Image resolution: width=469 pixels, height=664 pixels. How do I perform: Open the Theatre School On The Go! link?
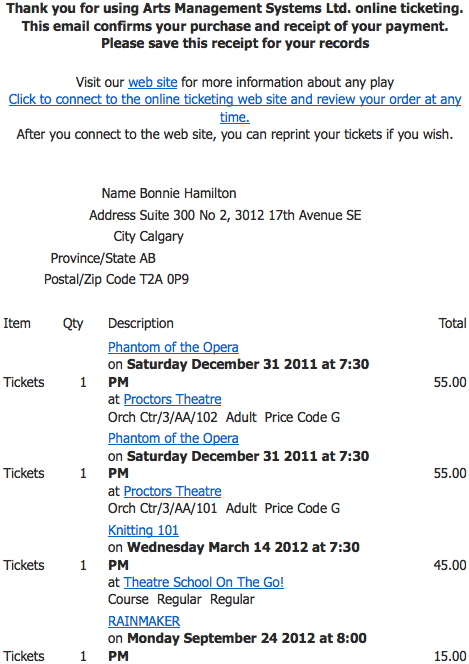204,582
